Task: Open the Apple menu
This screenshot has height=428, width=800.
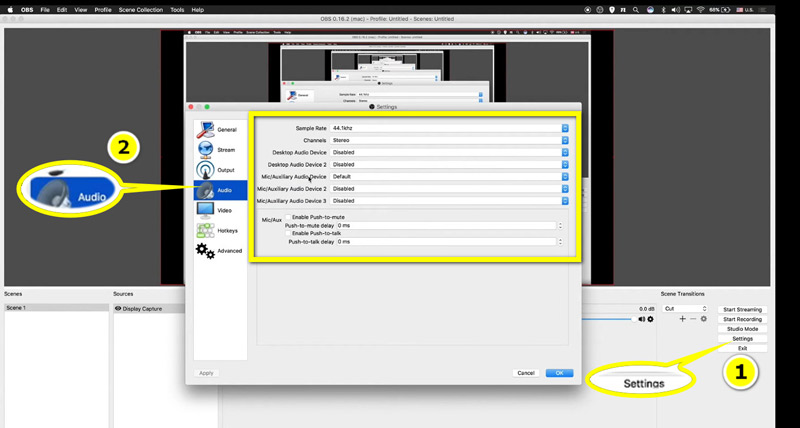Action: [10, 10]
